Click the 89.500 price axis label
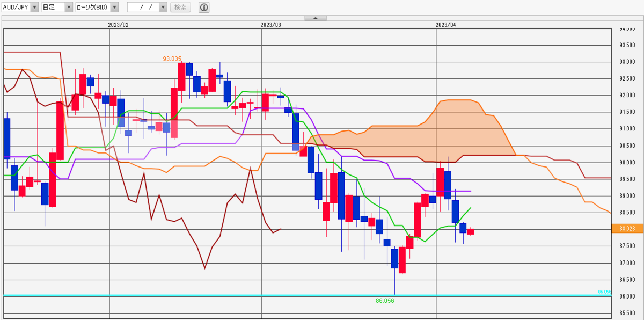The image size is (644, 320). coord(627,179)
